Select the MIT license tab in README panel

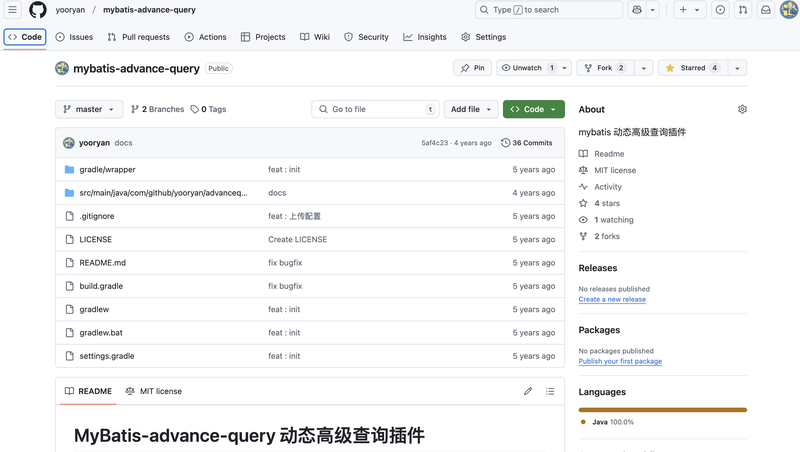(x=154, y=391)
